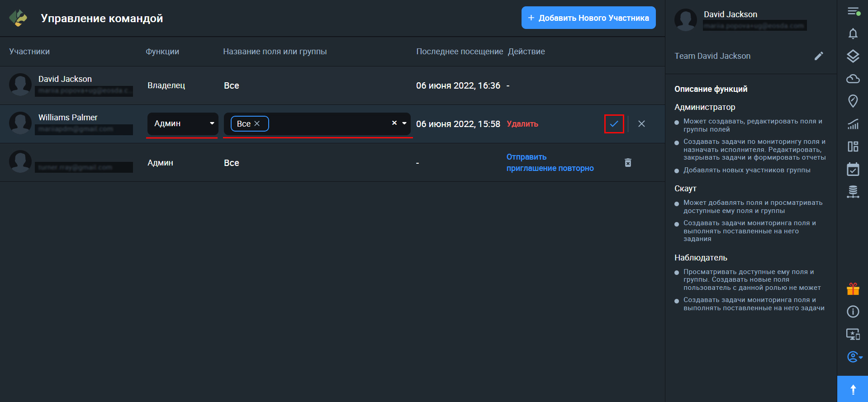The image size is (868, 402).
Task: Click the map location pin icon
Action: [853, 101]
